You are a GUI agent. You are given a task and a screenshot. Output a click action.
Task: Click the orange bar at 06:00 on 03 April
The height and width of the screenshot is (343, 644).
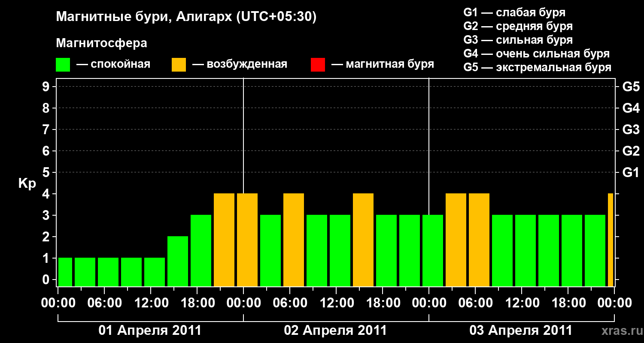pyautogui.click(x=479, y=240)
